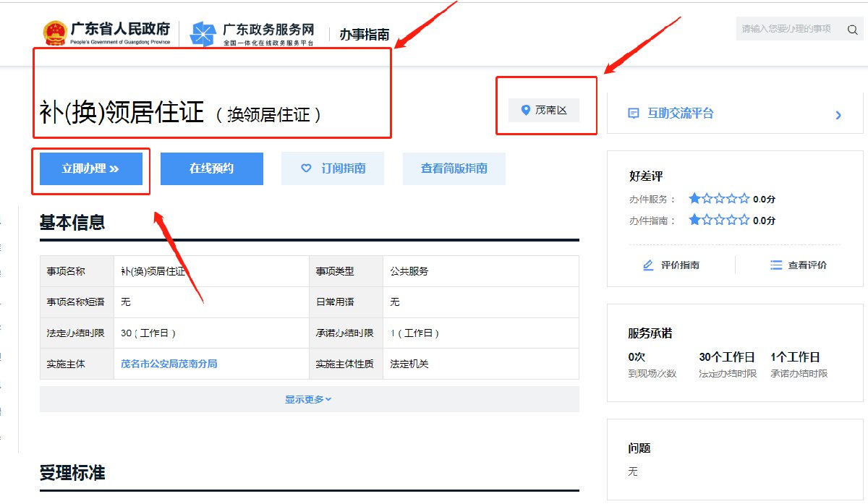Click the first star of 办件服务 rating

tap(694, 199)
